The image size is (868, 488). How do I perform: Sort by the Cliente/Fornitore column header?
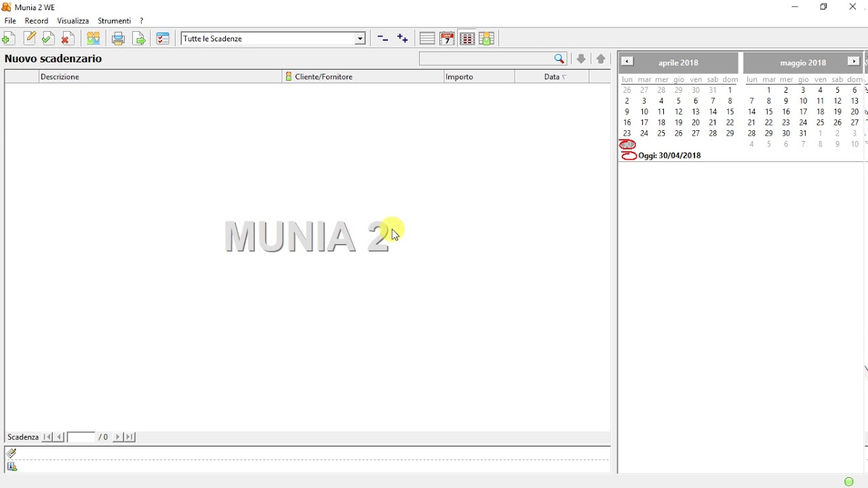(x=363, y=77)
